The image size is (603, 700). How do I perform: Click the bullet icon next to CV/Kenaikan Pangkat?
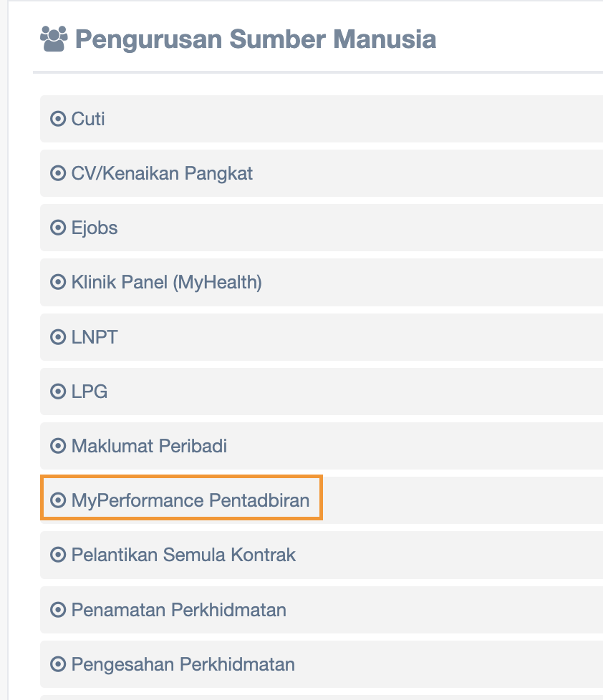[58, 173]
